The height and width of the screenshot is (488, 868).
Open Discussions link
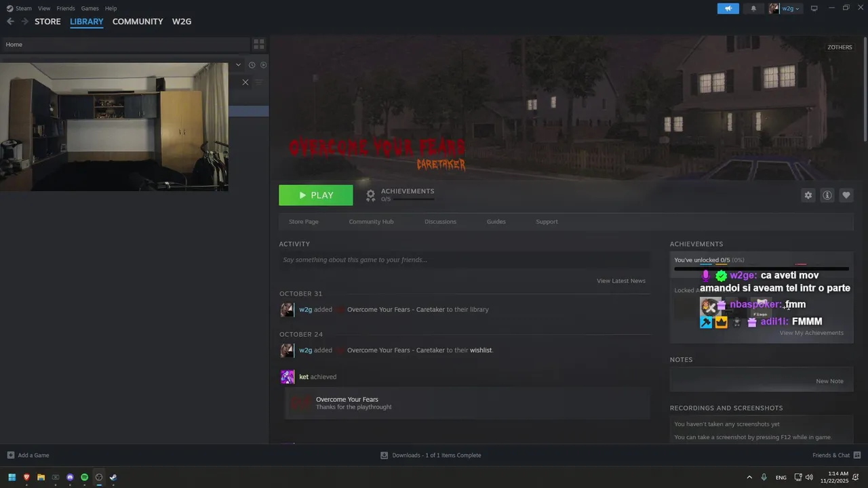440,222
